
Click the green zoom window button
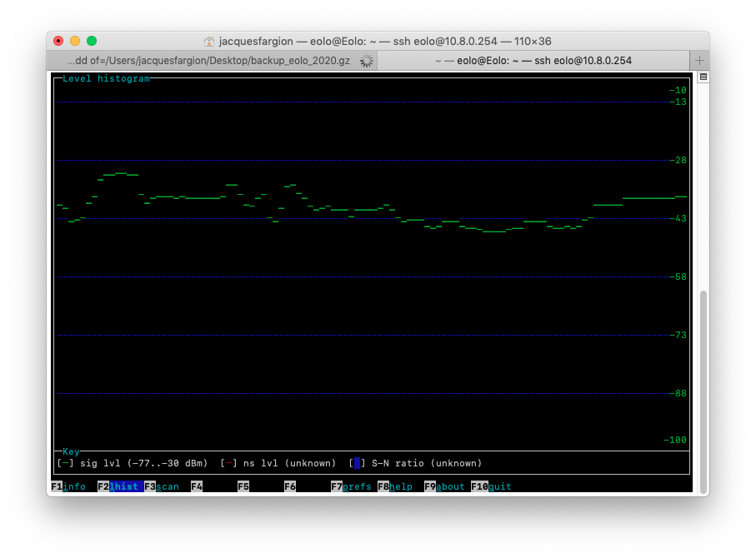click(92, 41)
